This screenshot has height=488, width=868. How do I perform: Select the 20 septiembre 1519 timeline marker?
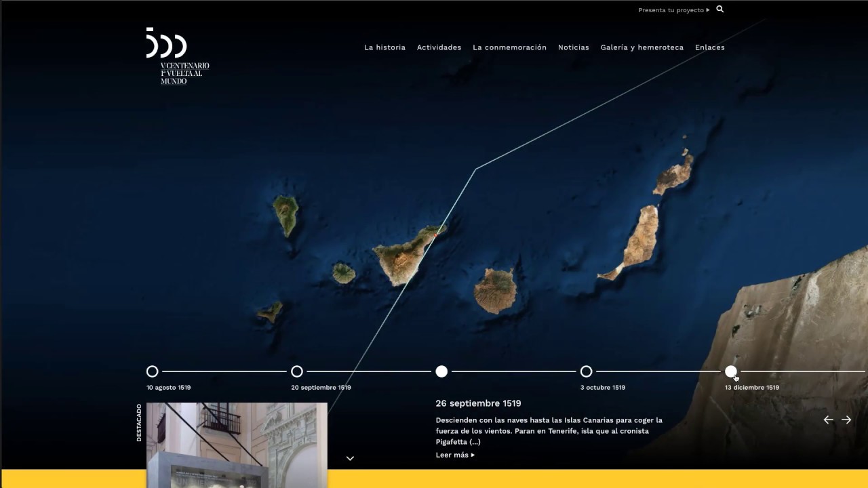pos(296,371)
